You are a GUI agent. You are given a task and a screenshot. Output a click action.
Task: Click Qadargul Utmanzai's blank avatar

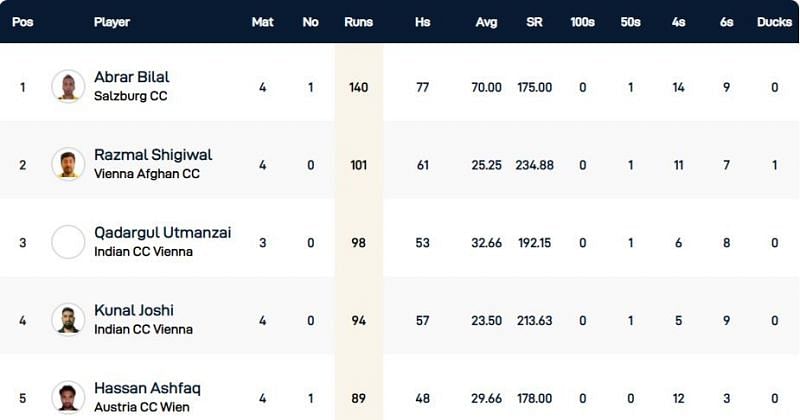click(68, 242)
